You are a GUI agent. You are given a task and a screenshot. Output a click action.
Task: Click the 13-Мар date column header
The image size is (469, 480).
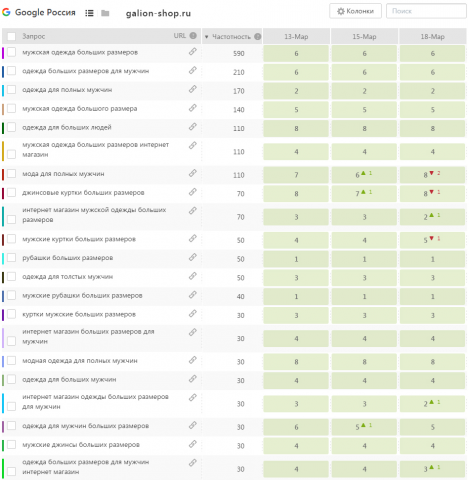pyautogui.click(x=296, y=36)
